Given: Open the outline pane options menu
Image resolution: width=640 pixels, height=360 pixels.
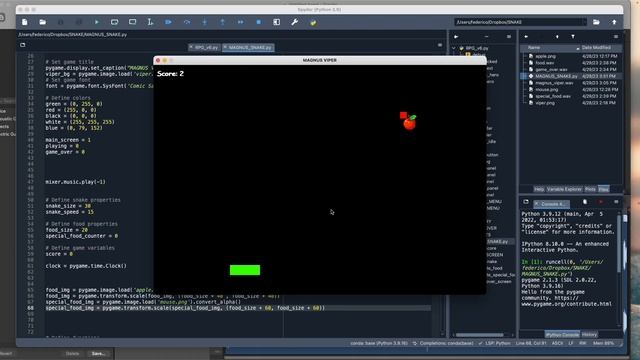Looking at the screenshot, I should (509, 37).
